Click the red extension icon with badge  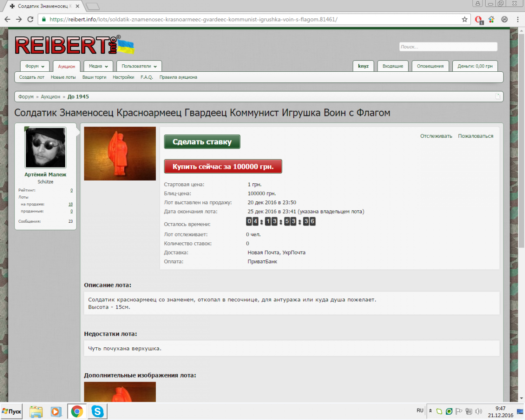479,19
